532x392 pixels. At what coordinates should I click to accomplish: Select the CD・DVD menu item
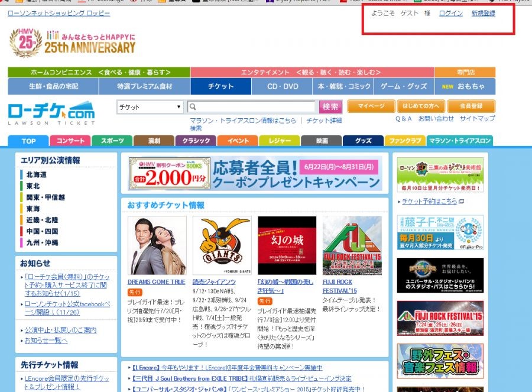(283, 86)
